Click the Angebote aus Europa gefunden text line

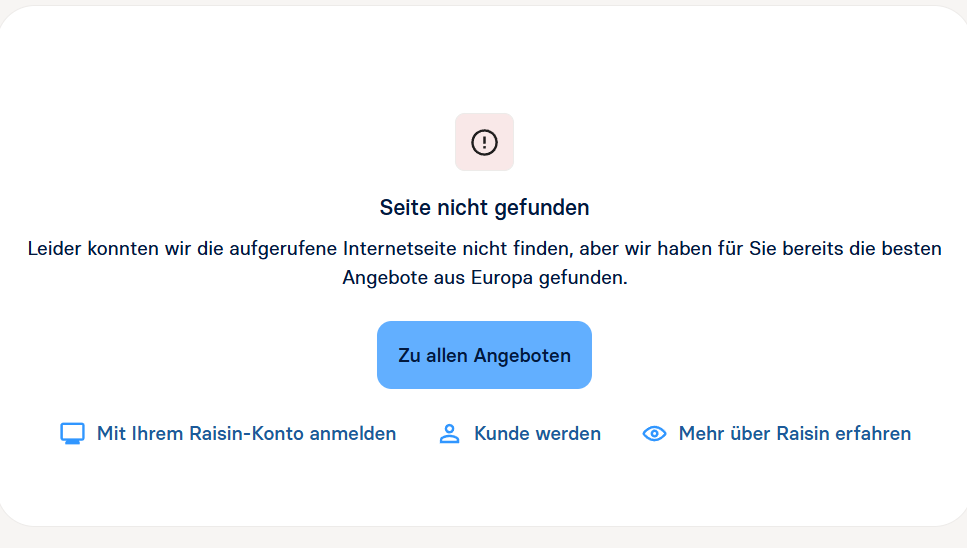(485, 277)
